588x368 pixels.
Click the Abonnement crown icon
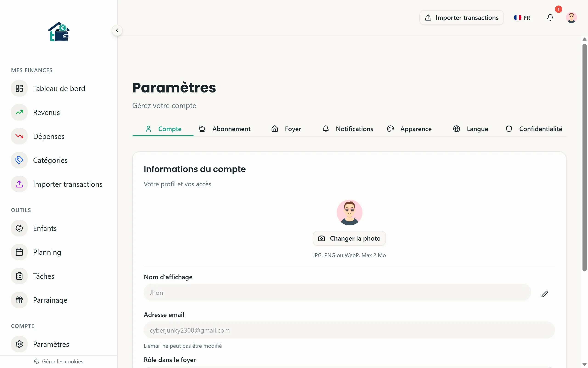coord(202,129)
